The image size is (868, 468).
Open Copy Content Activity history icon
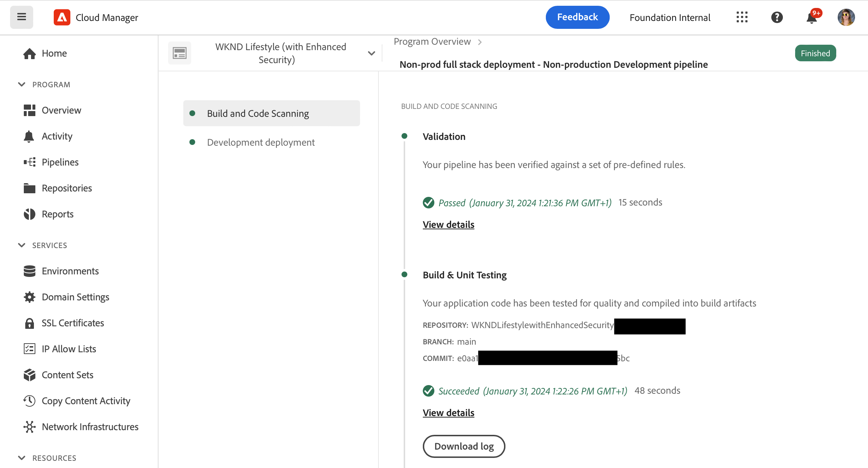point(29,401)
